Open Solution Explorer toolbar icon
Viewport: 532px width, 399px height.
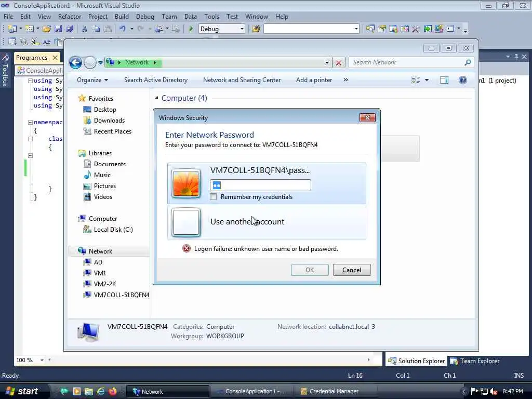point(370,29)
